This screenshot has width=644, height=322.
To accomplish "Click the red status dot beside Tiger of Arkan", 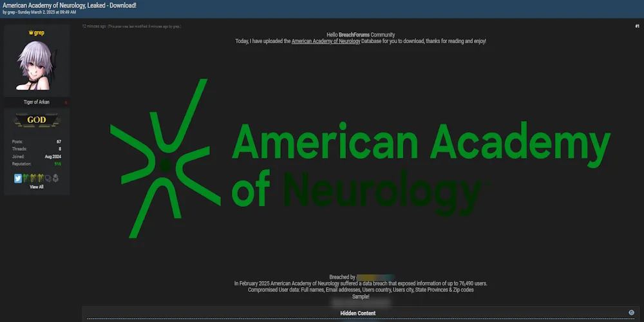I will pyautogui.click(x=66, y=102).
